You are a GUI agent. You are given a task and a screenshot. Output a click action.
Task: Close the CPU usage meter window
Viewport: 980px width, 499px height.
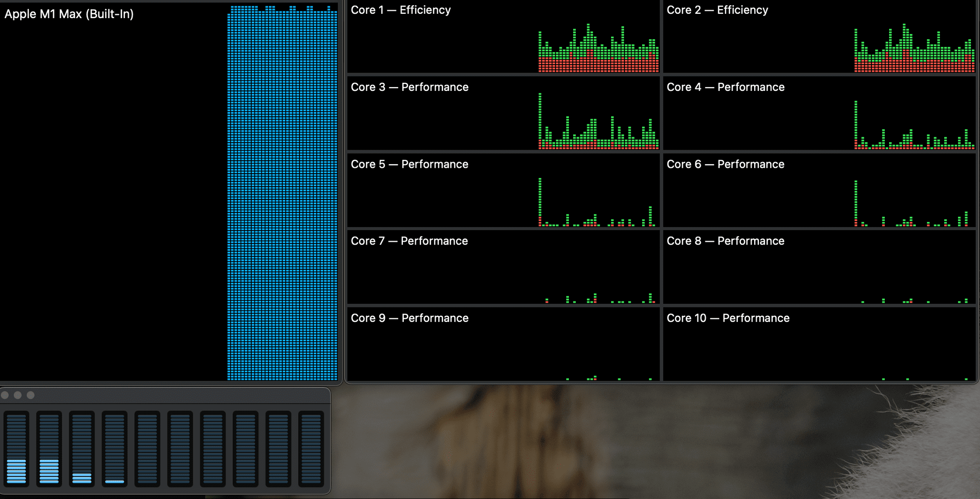click(5, 395)
